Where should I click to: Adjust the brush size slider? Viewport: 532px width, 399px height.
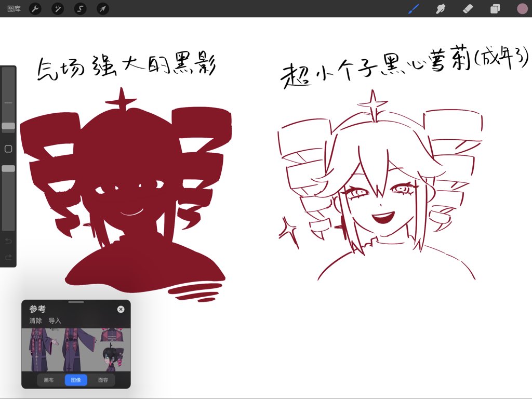pyautogui.click(x=8, y=126)
